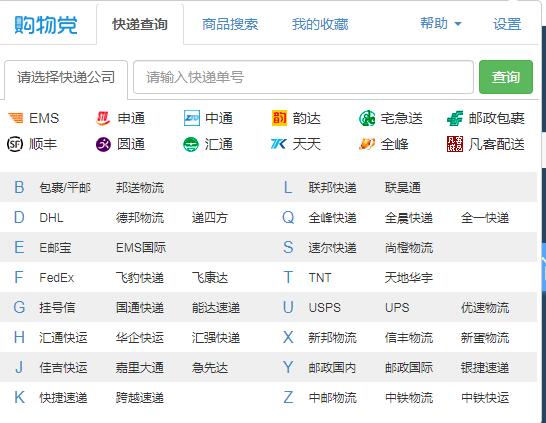This screenshot has width=546, height=423.
Task: Choose E邮宝 in the E row
Action: tap(55, 248)
